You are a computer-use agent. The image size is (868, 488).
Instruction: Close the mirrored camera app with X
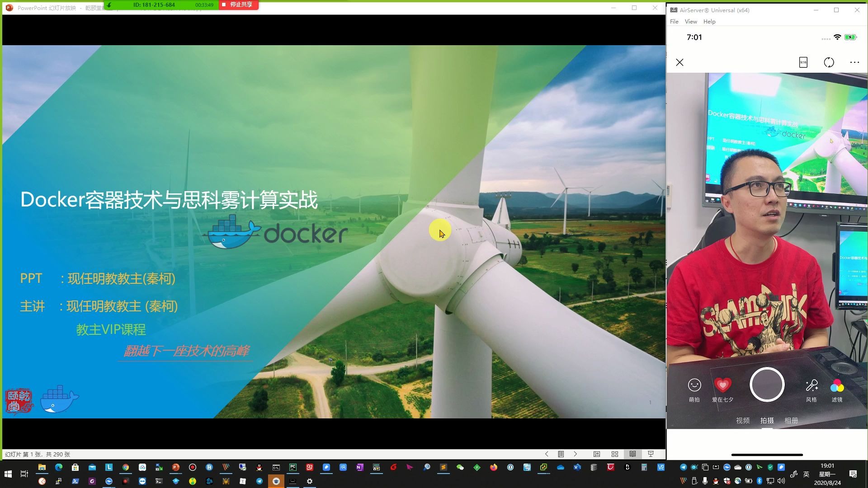point(679,62)
